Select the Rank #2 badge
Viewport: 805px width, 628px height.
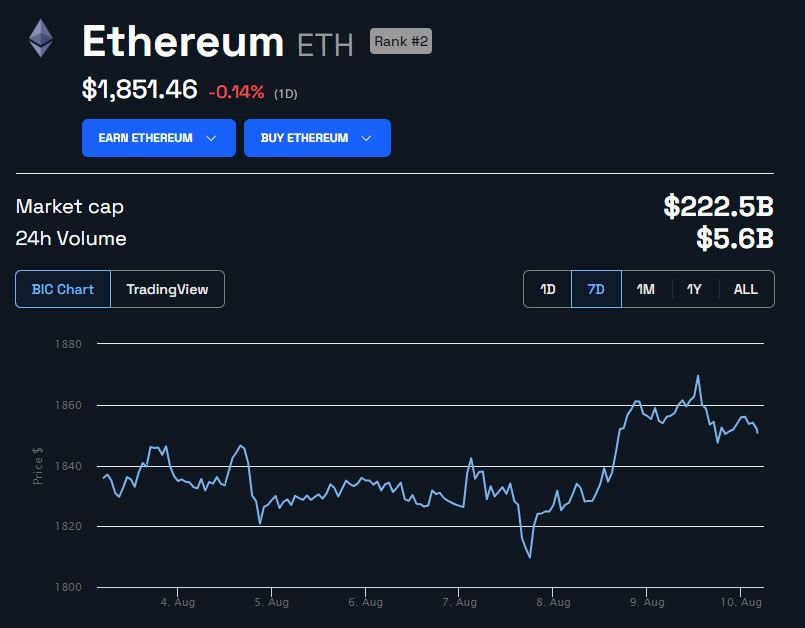click(x=400, y=41)
